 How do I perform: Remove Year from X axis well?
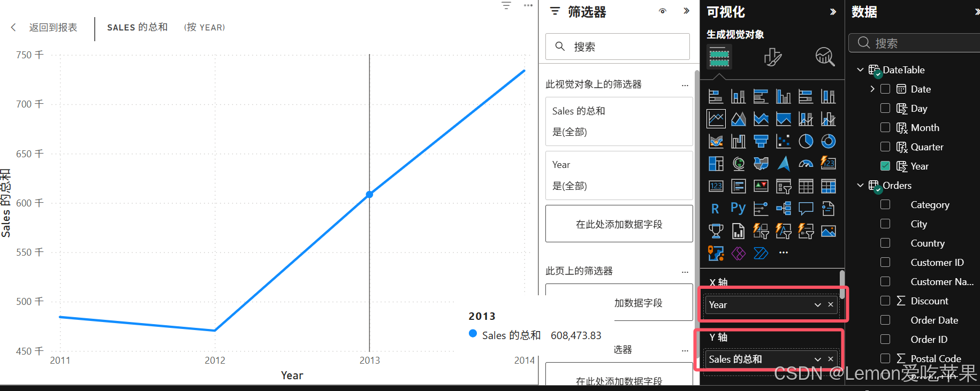831,304
